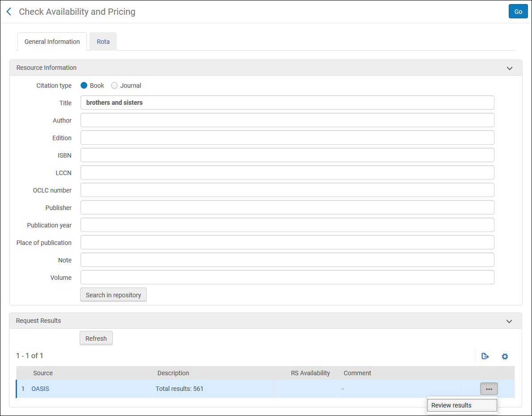532x416 pixels.
Task: Click the Comment column header
Action: [357, 373]
